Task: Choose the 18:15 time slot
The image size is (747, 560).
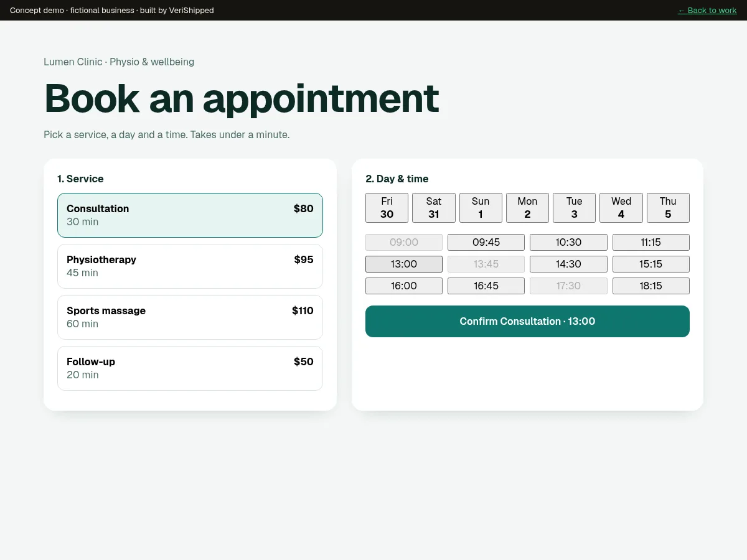Action: pos(651,286)
